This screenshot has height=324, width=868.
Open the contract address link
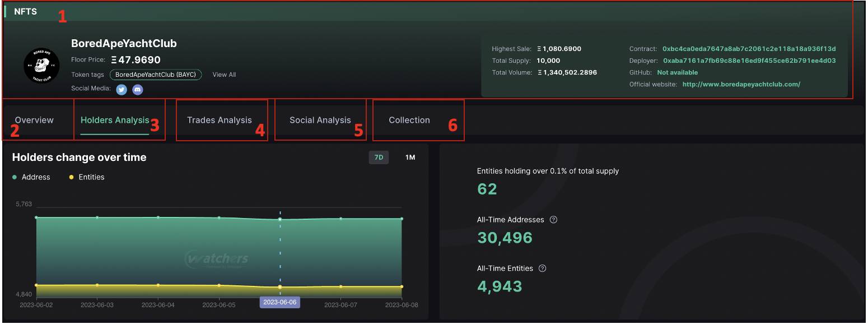click(749, 49)
